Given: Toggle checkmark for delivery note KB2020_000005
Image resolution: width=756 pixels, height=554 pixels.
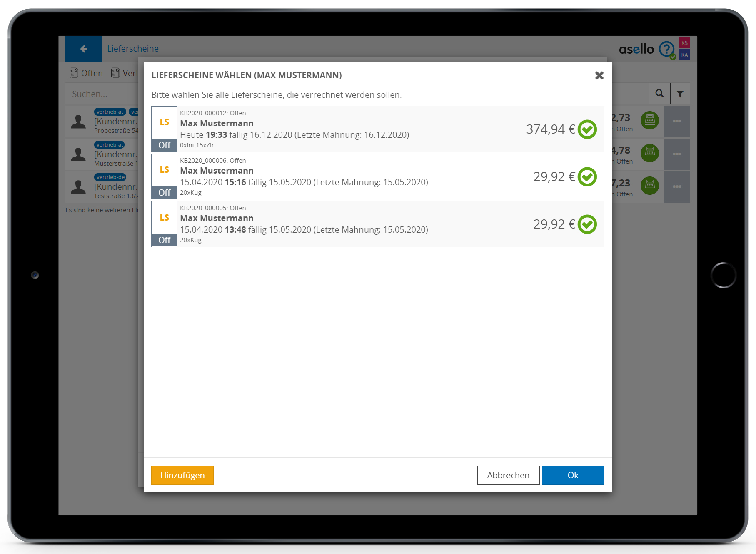Looking at the screenshot, I should click(x=587, y=224).
